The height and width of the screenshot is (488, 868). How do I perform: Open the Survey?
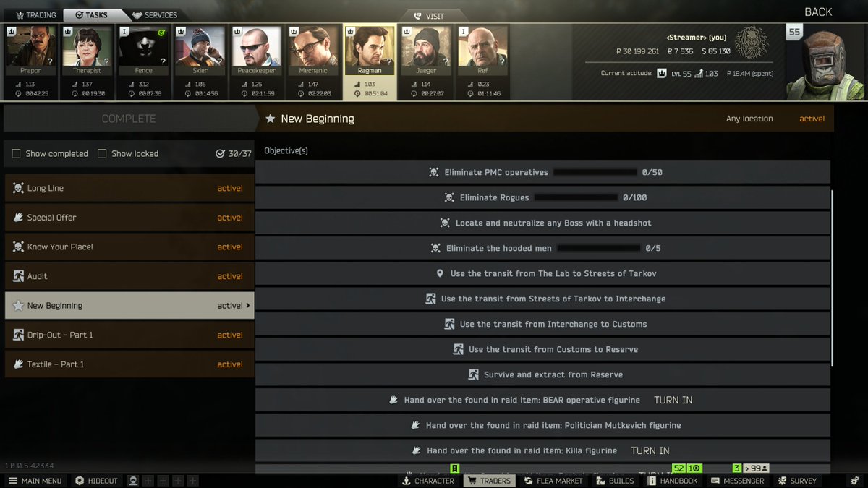(x=796, y=481)
